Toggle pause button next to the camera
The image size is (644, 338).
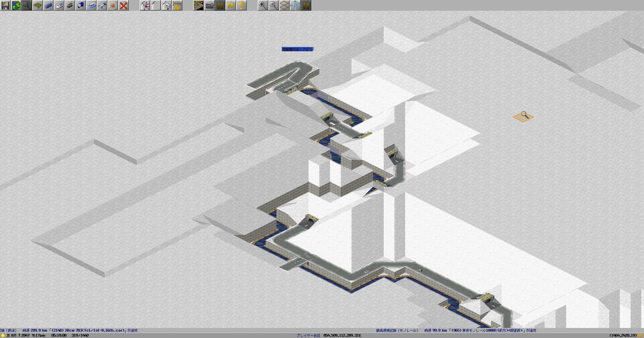[x=220, y=5]
